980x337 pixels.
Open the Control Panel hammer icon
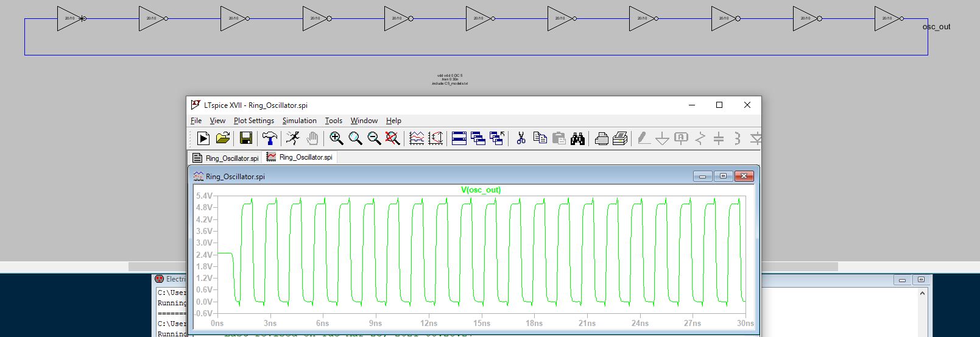(x=269, y=138)
